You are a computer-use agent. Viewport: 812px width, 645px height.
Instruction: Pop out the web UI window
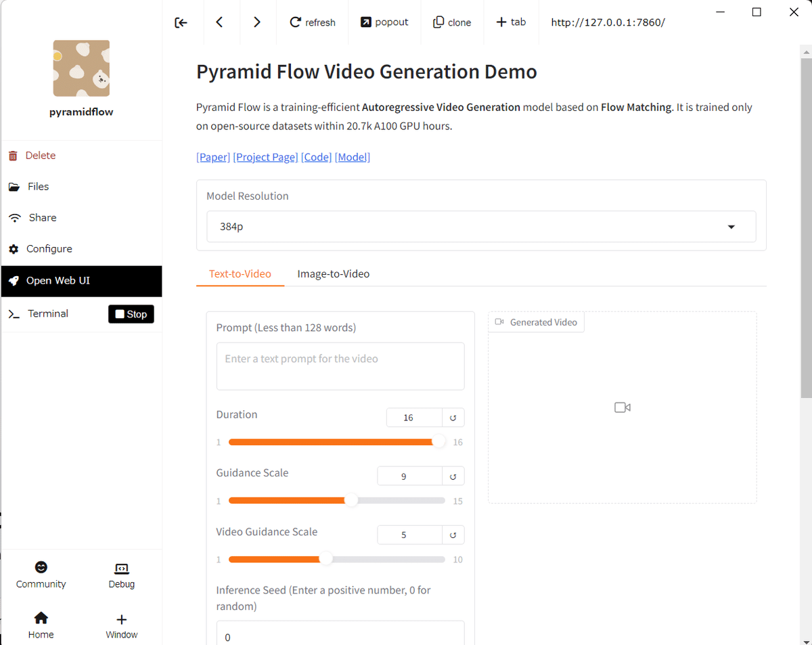(384, 22)
